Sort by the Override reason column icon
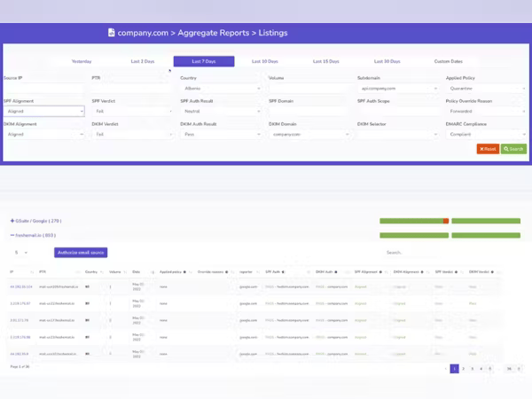 tap(227, 271)
